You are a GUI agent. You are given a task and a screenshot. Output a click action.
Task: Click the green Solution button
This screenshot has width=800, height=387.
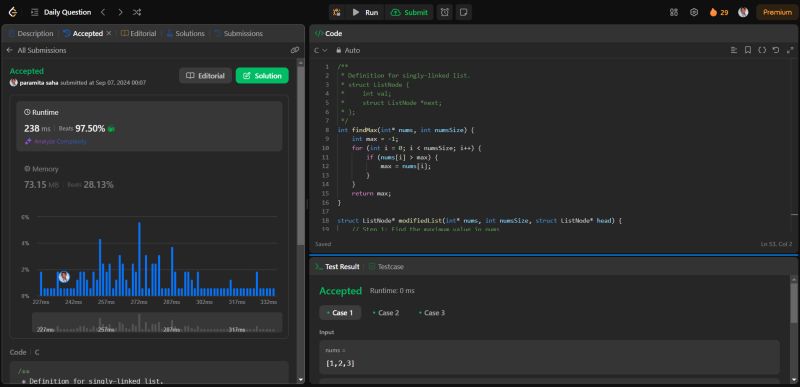(262, 75)
